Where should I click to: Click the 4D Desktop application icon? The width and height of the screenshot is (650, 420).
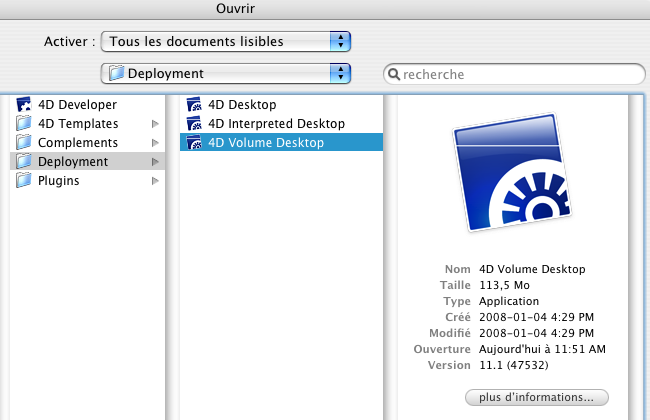[194, 105]
